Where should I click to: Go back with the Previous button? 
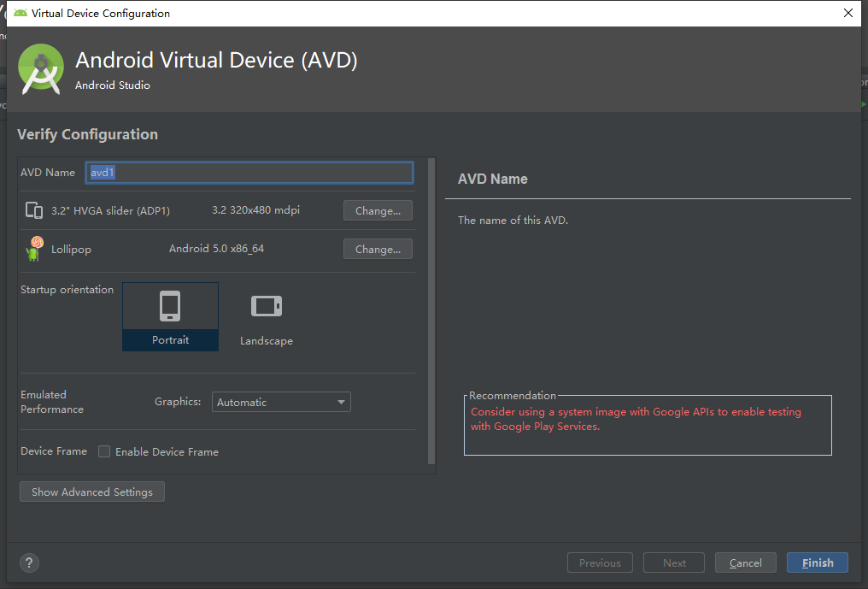pos(600,562)
